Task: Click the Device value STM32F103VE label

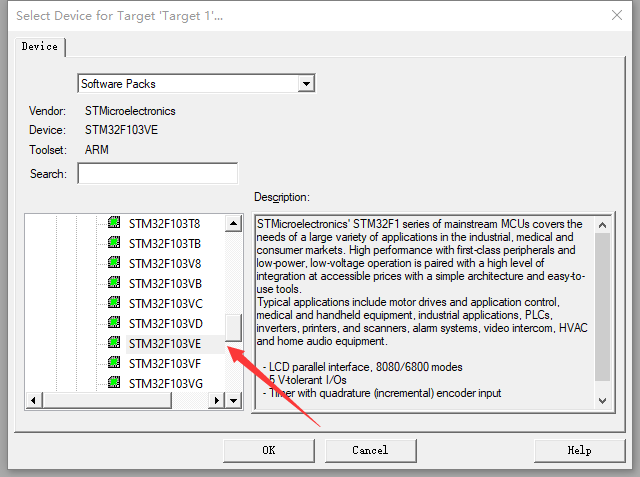Action: (x=121, y=130)
